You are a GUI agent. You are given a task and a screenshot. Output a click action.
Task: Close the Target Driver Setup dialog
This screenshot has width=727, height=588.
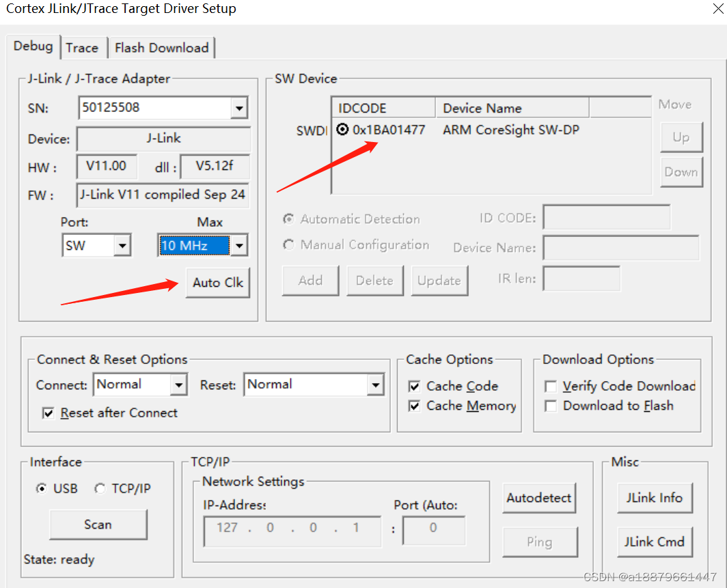coord(717,8)
